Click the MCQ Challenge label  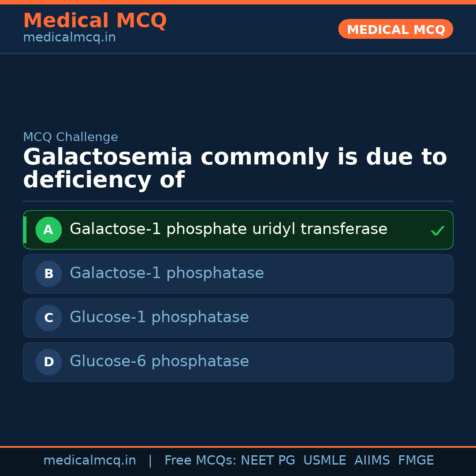[71, 137]
